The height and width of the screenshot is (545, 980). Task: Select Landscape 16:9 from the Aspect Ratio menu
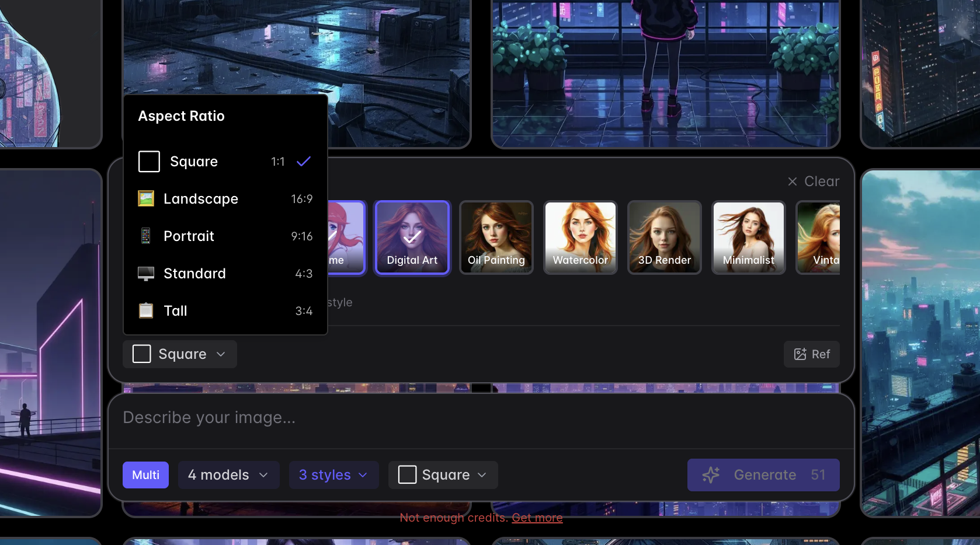225,198
